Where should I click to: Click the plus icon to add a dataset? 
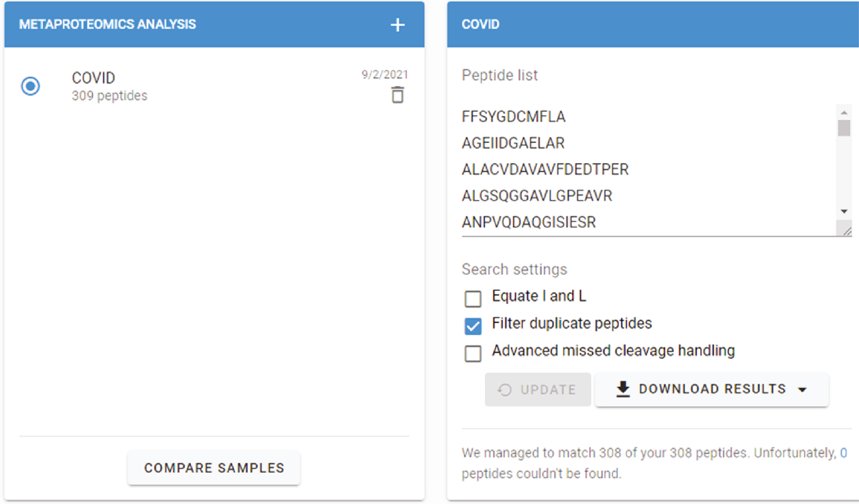[397, 25]
